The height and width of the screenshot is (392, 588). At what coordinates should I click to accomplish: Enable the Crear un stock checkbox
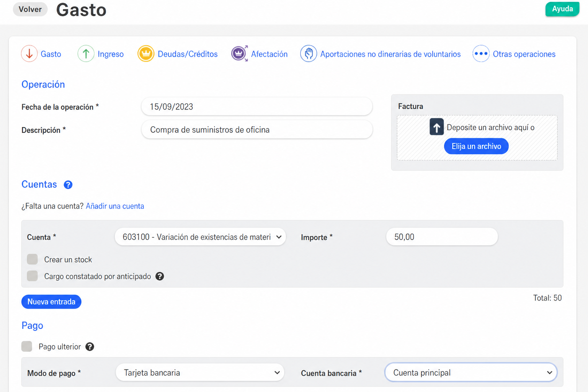[x=33, y=259]
